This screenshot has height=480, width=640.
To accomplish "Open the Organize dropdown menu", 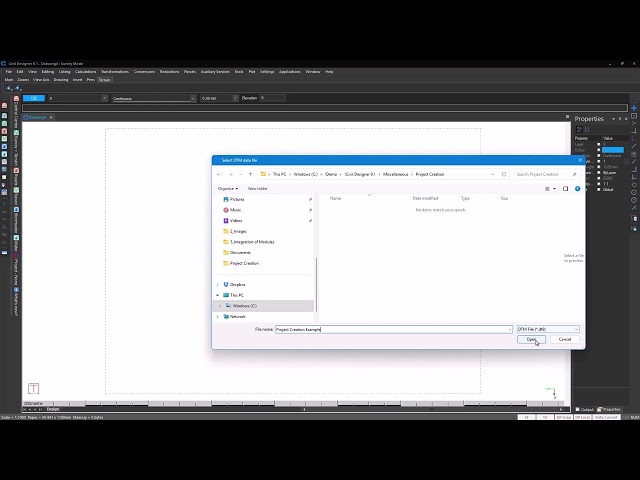I will click(228, 189).
